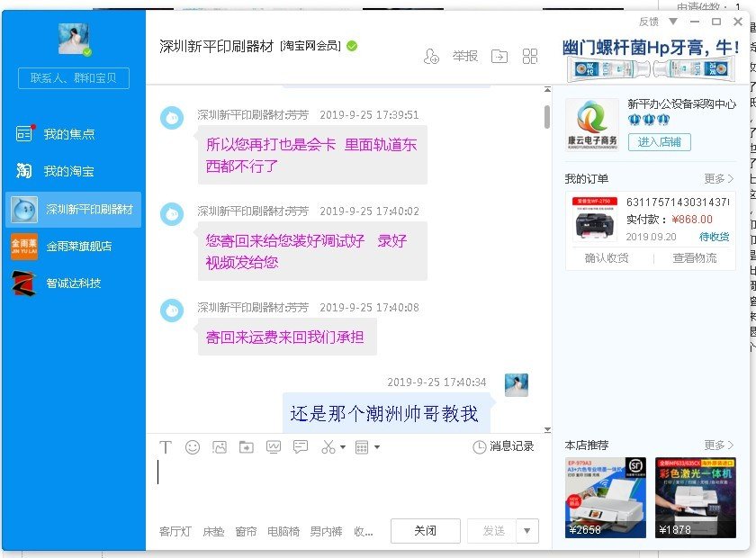Screen dimensions: 756x558
Task: Open the dropdown beside the scissors tool
Action: [343, 447]
